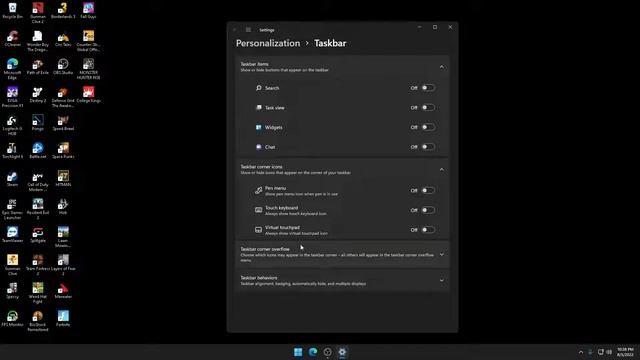Viewport: 640px width, 360px height.
Task: Open the Space Punks desktop shortcut
Action: [x=63, y=151]
